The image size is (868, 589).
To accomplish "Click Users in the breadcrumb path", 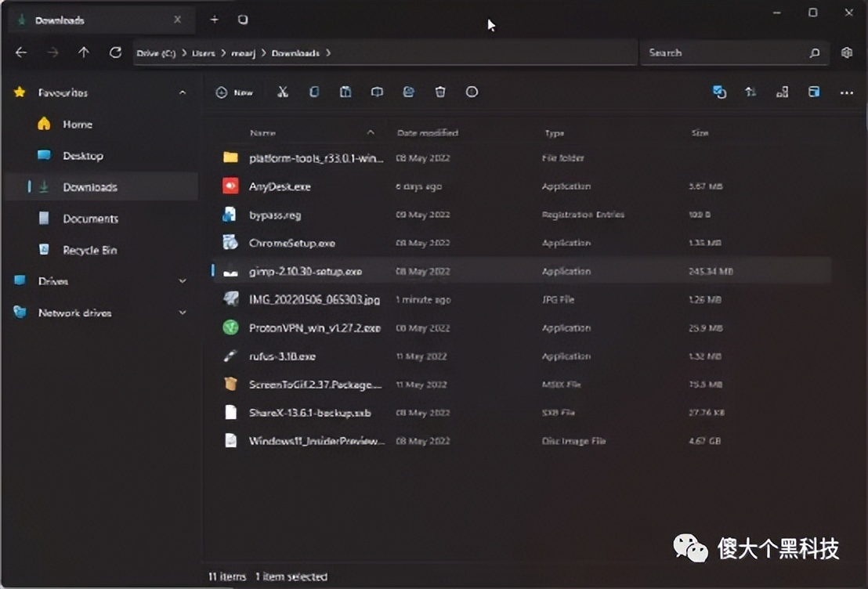I will tap(204, 53).
